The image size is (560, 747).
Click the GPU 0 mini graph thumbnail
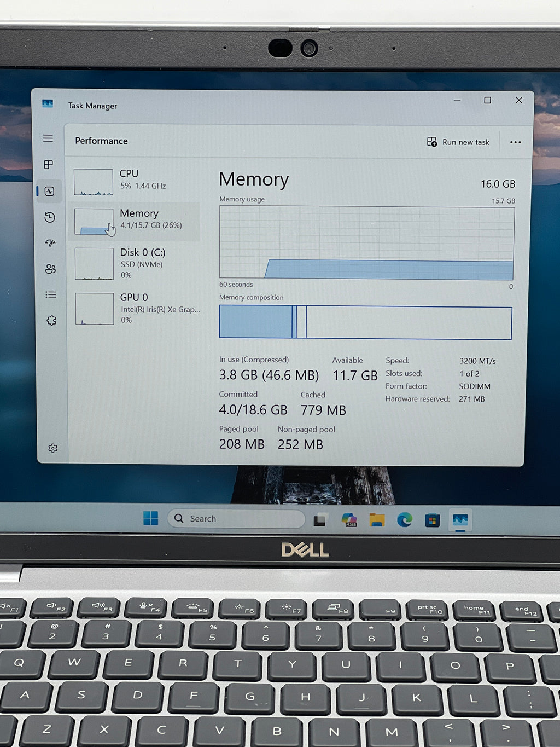point(95,309)
